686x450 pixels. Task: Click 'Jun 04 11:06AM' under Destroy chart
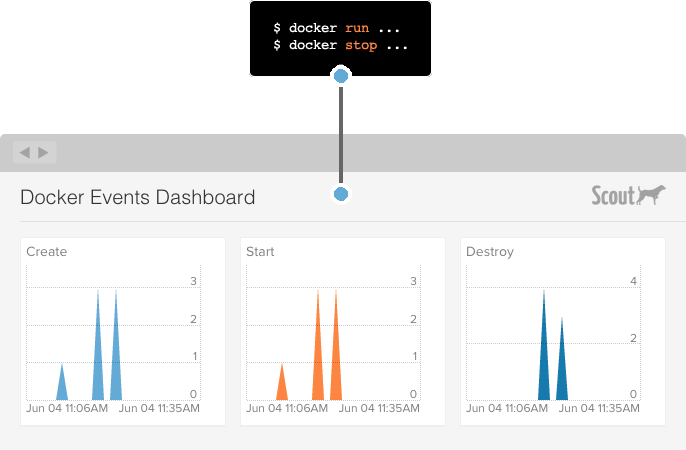tap(507, 408)
